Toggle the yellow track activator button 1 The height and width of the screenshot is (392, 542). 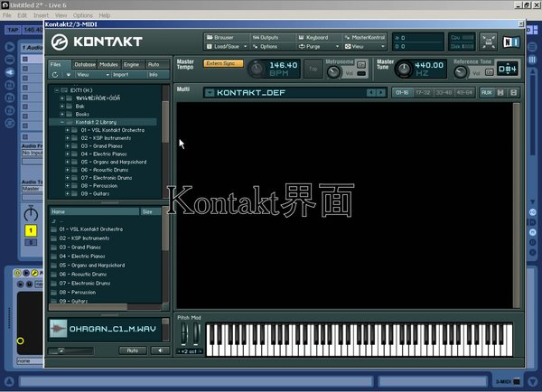click(30, 230)
